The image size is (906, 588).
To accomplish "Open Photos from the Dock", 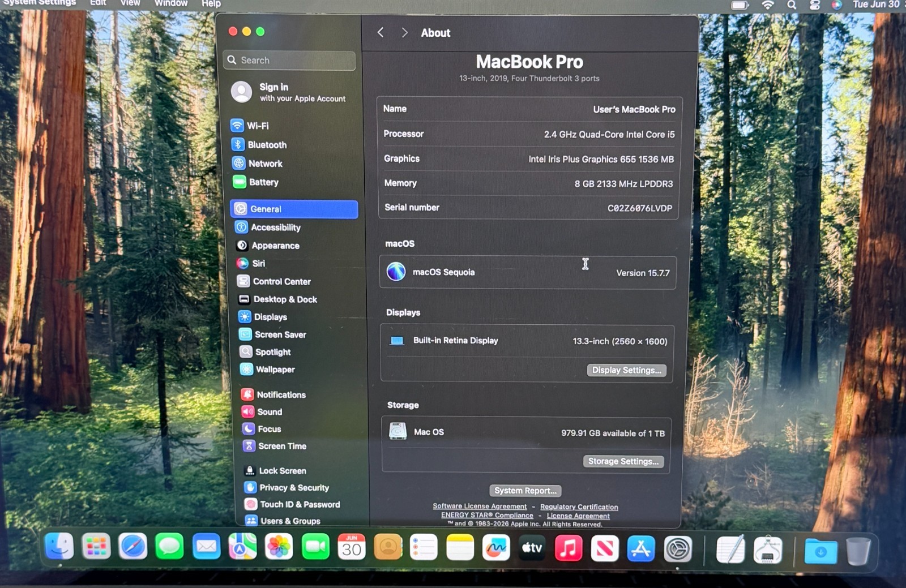I will coord(279,547).
